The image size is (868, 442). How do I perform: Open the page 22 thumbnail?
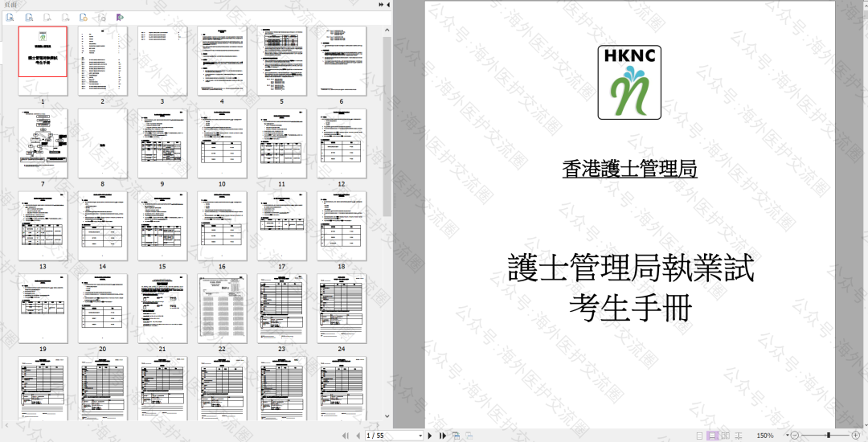point(222,309)
